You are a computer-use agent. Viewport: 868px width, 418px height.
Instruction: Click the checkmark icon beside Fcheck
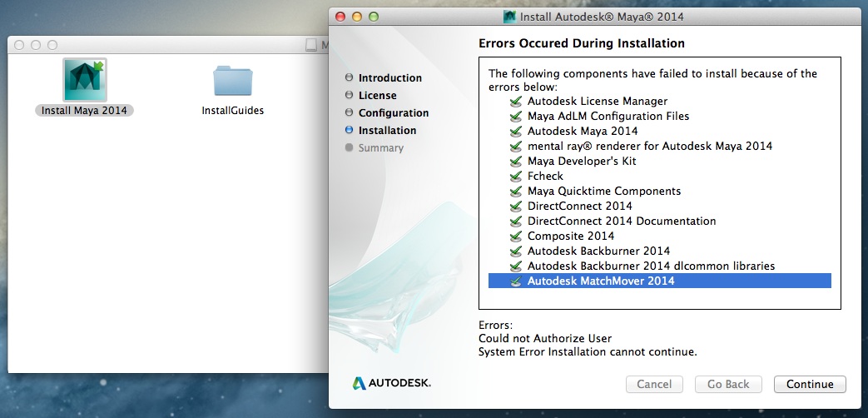(516, 176)
